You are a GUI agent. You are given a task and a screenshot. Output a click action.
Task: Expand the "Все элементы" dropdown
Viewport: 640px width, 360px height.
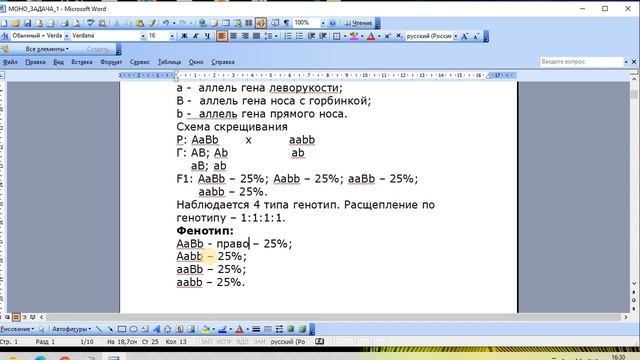(47, 49)
